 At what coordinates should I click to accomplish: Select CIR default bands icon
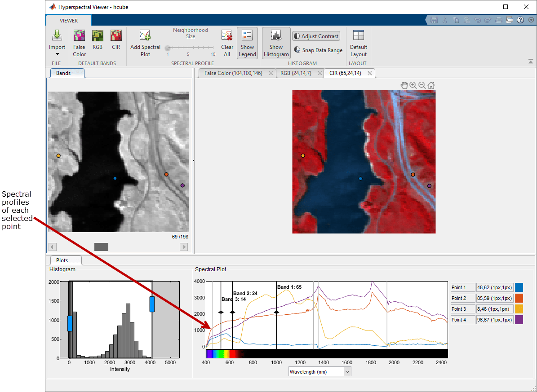pyautogui.click(x=116, y=36)
